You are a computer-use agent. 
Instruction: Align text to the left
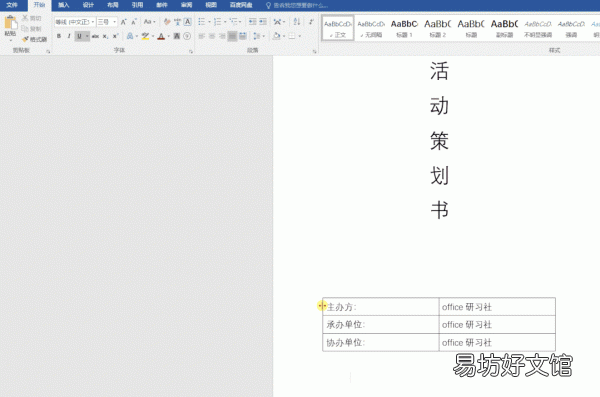pos(202,36)
